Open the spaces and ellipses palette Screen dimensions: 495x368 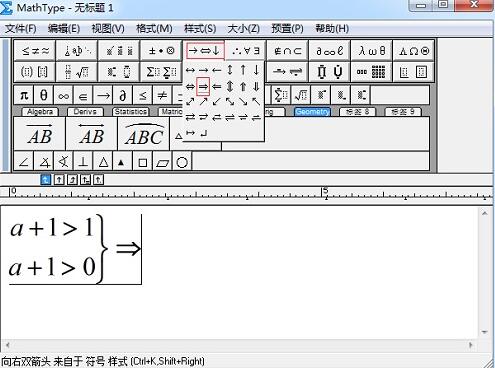tap(77, 51)
